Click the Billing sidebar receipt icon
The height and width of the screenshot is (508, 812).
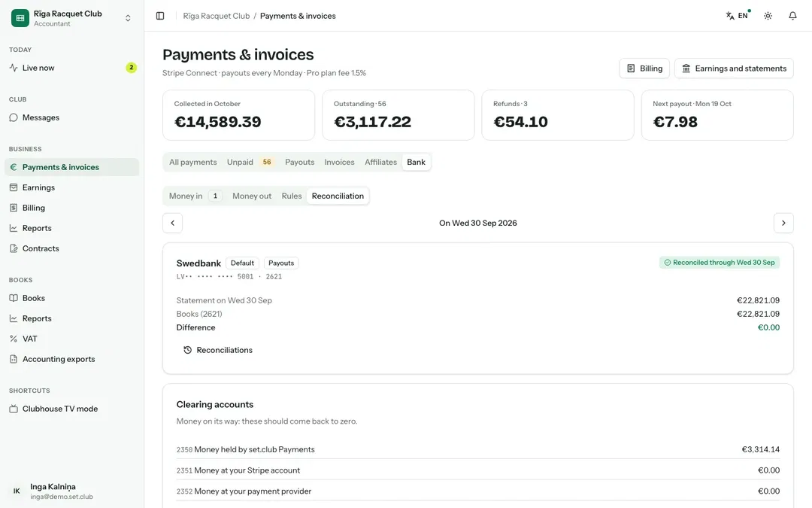[x=14, y=208]
